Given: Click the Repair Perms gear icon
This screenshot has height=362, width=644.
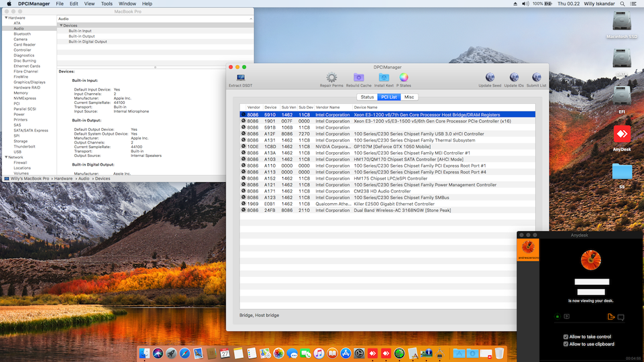Looking at the screenshot, I should click(x=331, y=78).
